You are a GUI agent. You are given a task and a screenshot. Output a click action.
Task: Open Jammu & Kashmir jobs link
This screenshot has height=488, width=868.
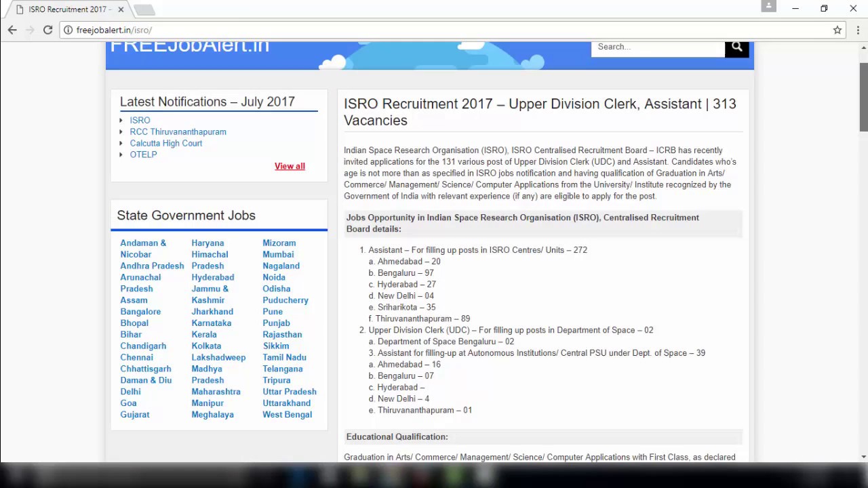click(x=210, y=294)
